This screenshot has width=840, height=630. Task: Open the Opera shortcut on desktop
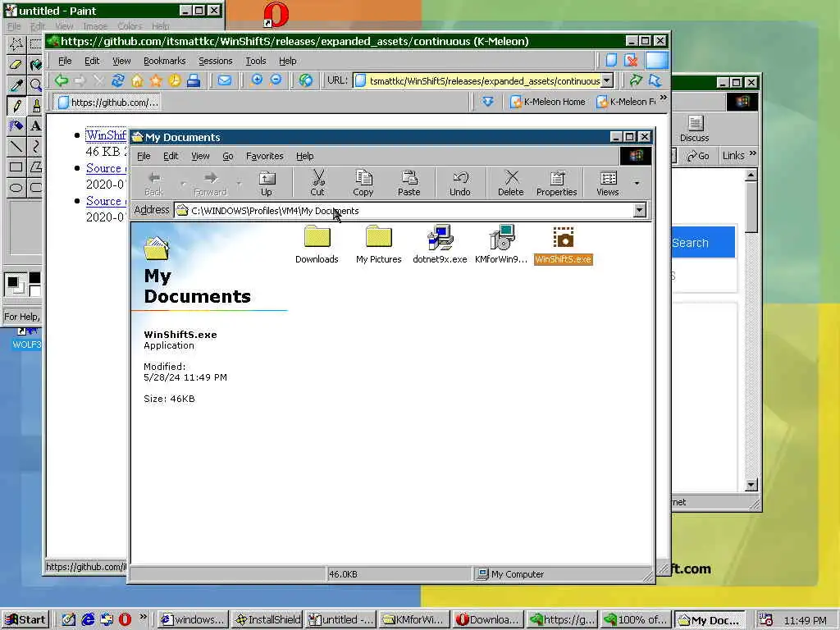click(276, 15)
